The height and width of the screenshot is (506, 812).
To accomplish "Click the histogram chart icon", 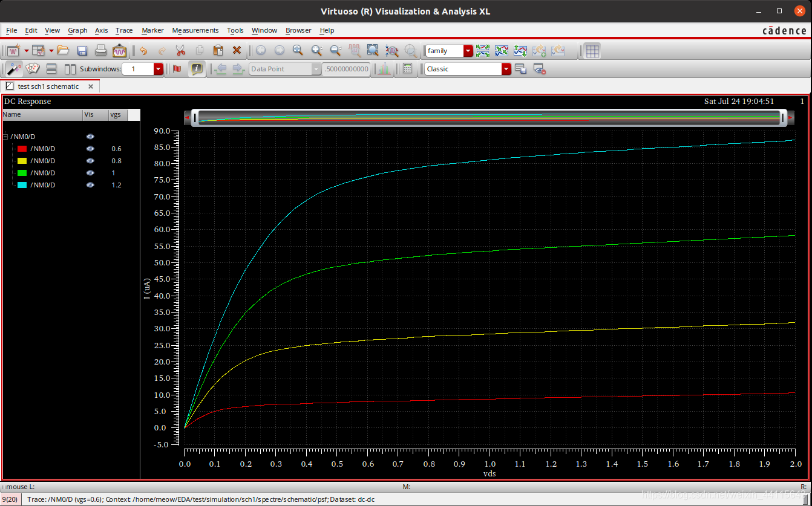I will point(384,69).
